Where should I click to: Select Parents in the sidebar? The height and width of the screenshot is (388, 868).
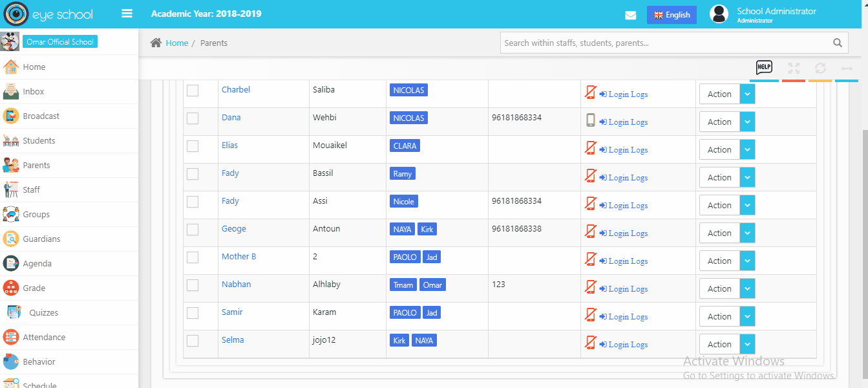coord(36,165)
